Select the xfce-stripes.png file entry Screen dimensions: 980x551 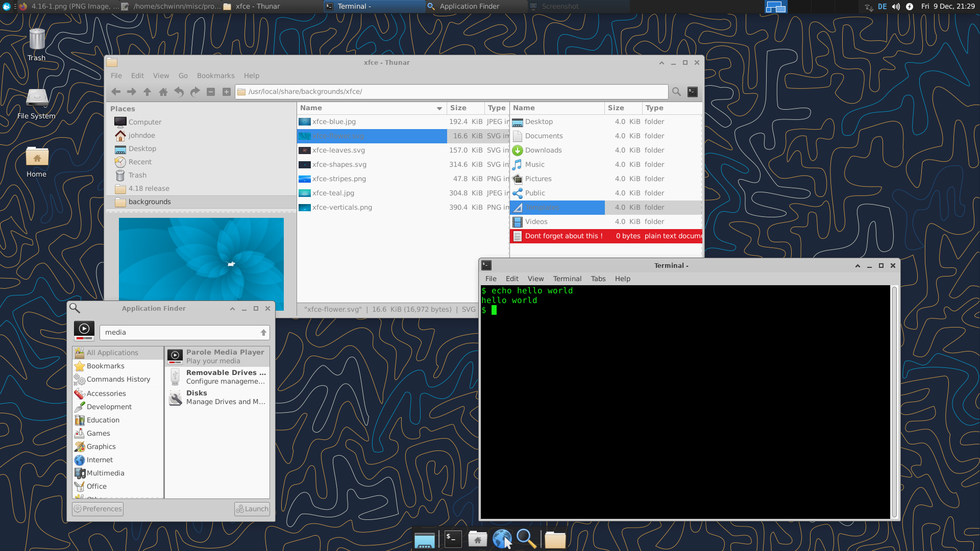(339, 178)
